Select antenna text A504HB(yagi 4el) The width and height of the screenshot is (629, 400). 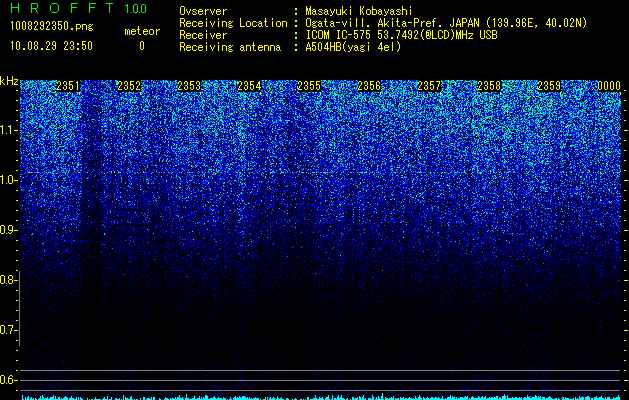pyautogui.click(x=353, y=47)
